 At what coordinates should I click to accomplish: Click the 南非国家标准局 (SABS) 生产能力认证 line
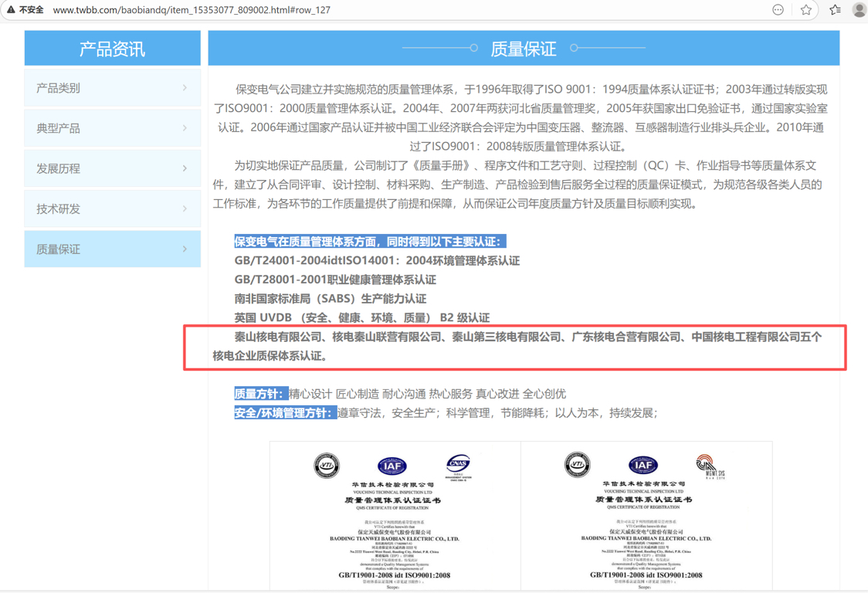(331, 299)
